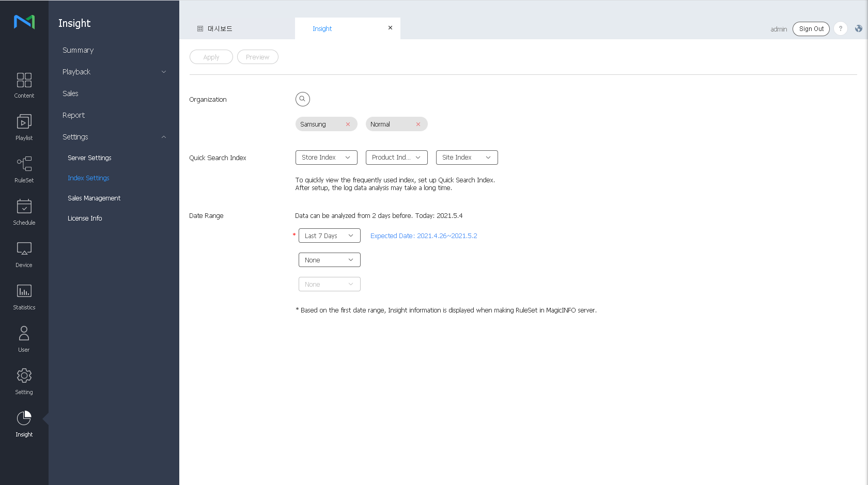Open the Site Index dropdown

[467, 158]
